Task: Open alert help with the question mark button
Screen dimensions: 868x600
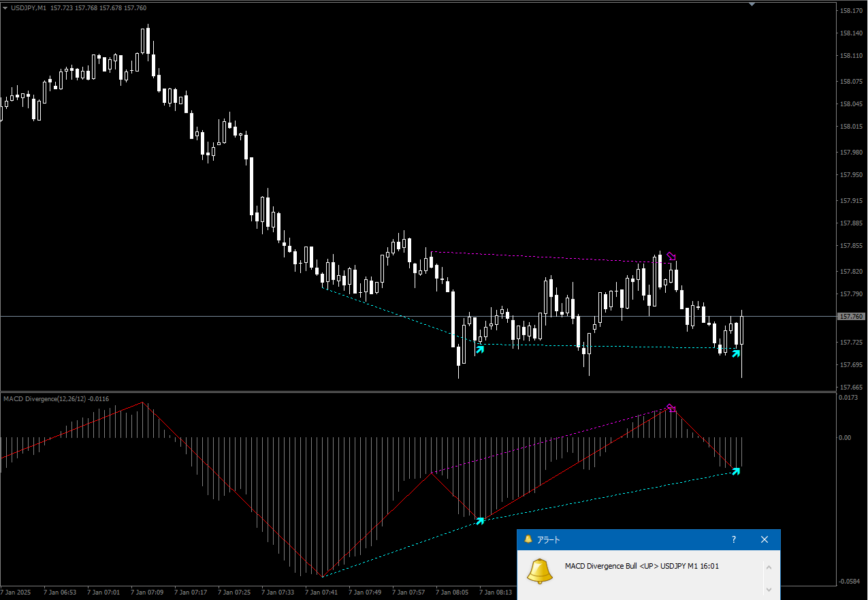Action: point(734,539)
